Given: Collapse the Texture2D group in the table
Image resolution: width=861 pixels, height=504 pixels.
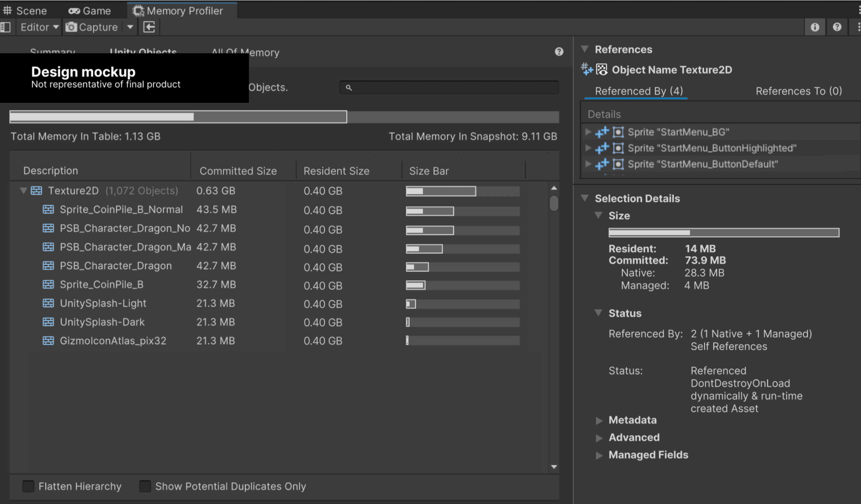Looking at the screenshot, I should click(23, 191).
